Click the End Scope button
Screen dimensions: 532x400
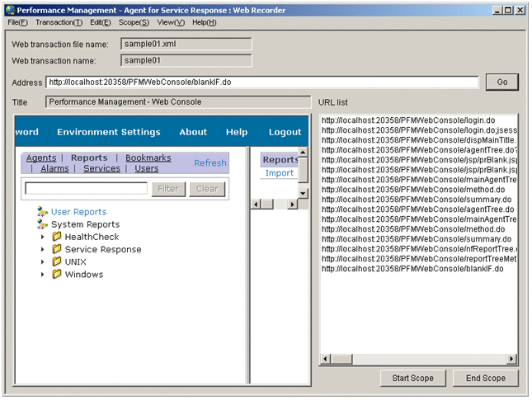click(x=485, y=378)
